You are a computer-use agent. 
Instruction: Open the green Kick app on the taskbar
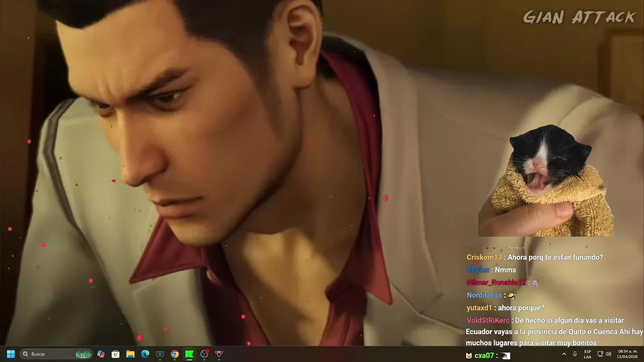pos(189,354)
